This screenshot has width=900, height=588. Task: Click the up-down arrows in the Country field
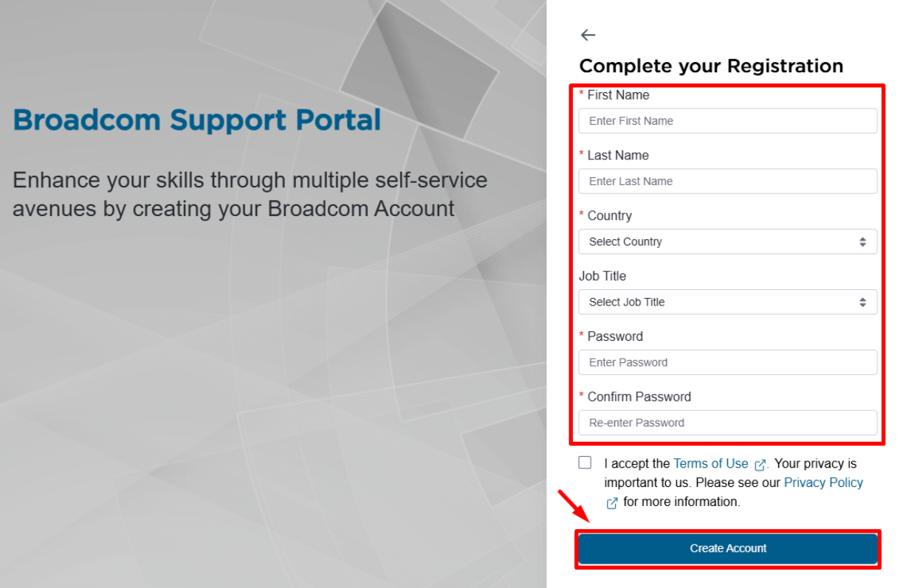point(862,242)
